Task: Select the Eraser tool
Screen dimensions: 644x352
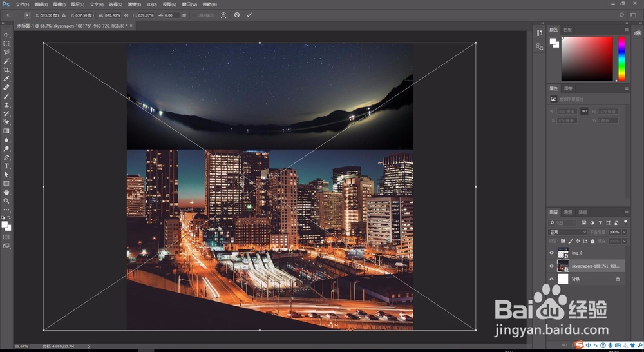Action: click(x=6, y=122)
